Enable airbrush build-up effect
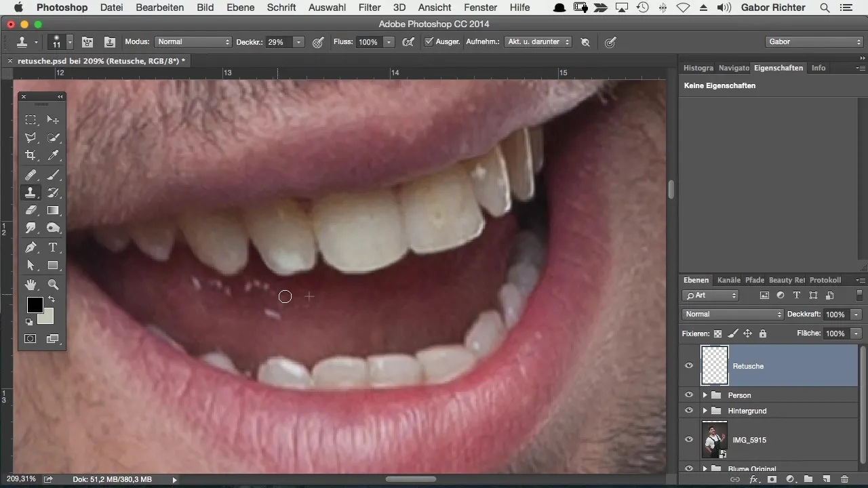 coord(408,42)
